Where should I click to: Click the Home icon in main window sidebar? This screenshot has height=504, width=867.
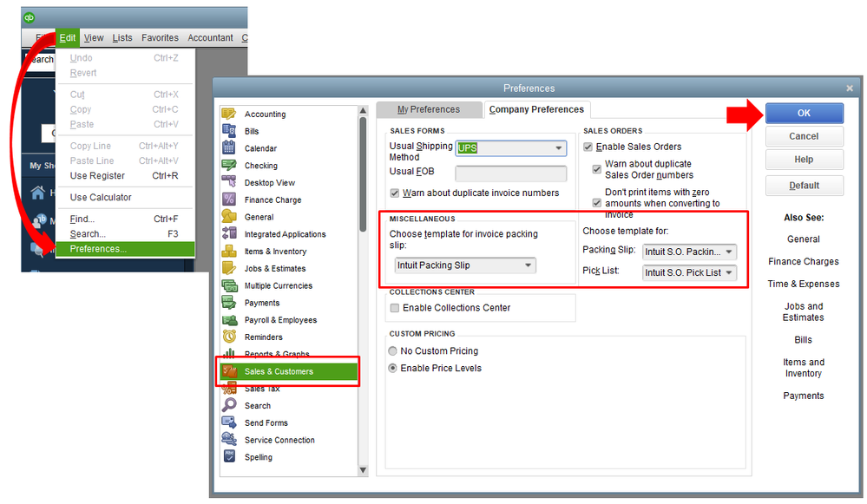point(37,193)
